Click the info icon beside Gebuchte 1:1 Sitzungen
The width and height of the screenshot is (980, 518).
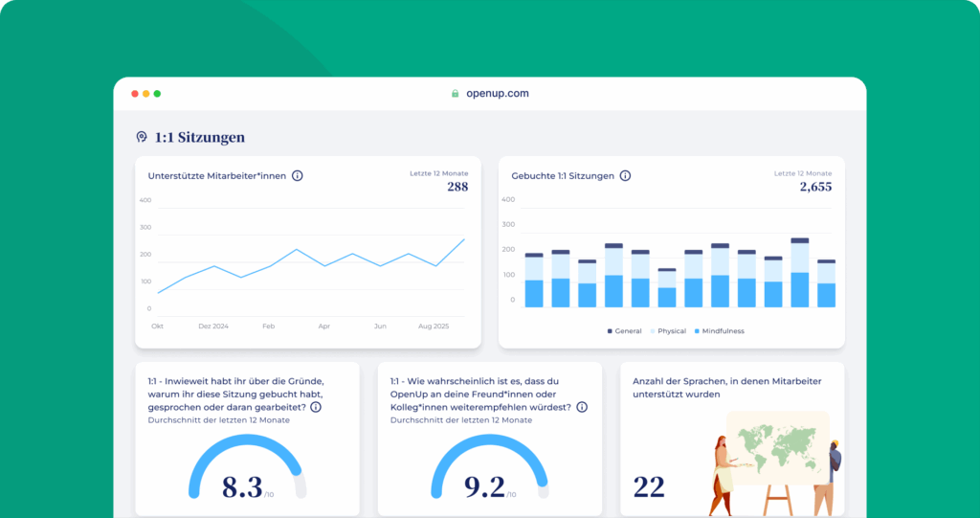click(625, 176)
